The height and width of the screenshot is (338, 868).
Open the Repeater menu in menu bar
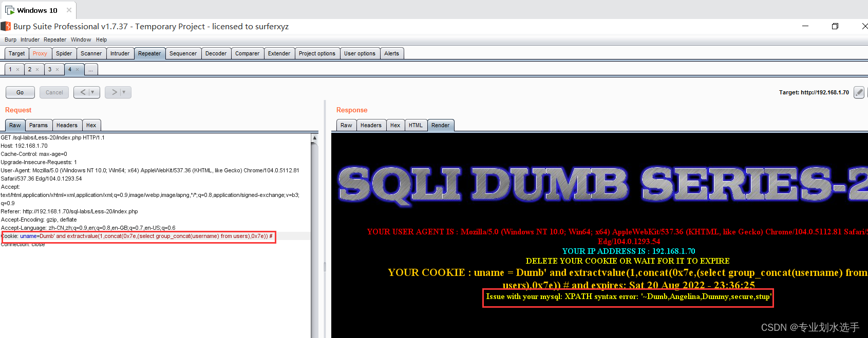coord(55,39)
